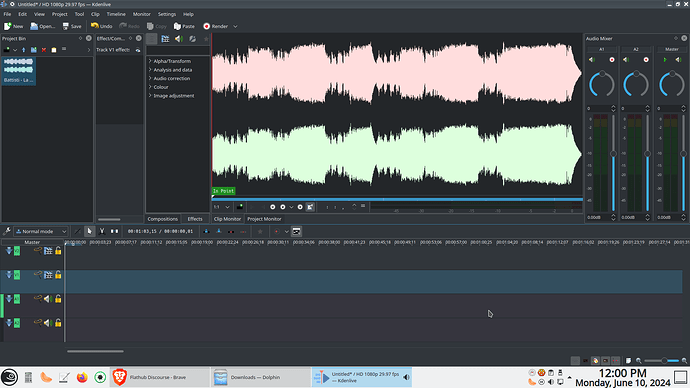Collapse track V2 with its arrow
This screenshot has height=388, width=690.
(9, 251)
